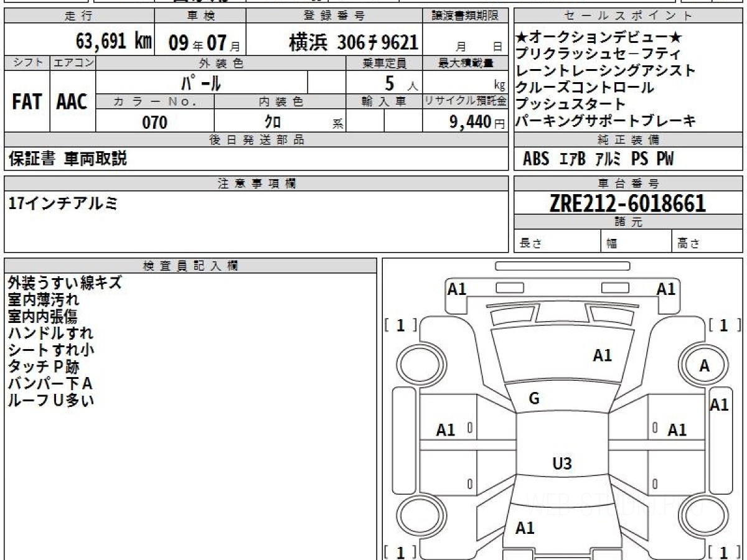Click the 幅 dimension label
Image resolution: width=747 pixels, height=560 pixels.
pos(612,244)
